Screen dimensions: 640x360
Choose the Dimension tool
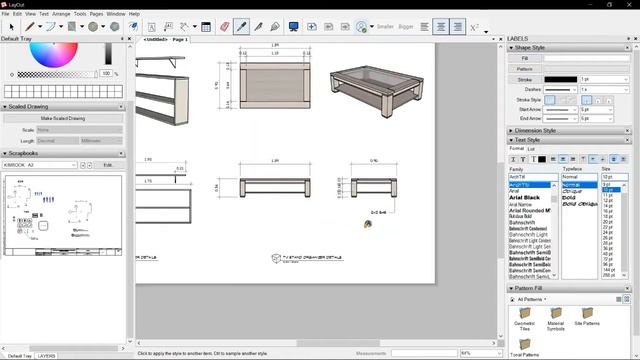[184, 27]
